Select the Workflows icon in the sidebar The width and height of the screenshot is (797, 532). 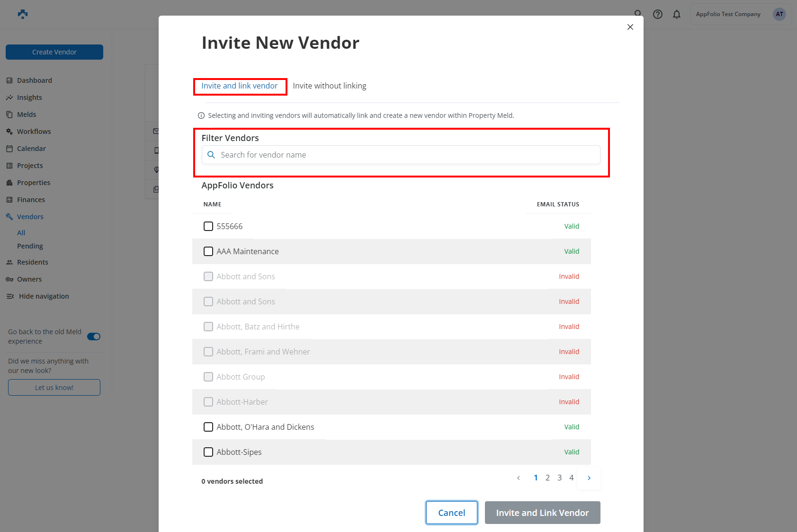(x=10, y=131)
